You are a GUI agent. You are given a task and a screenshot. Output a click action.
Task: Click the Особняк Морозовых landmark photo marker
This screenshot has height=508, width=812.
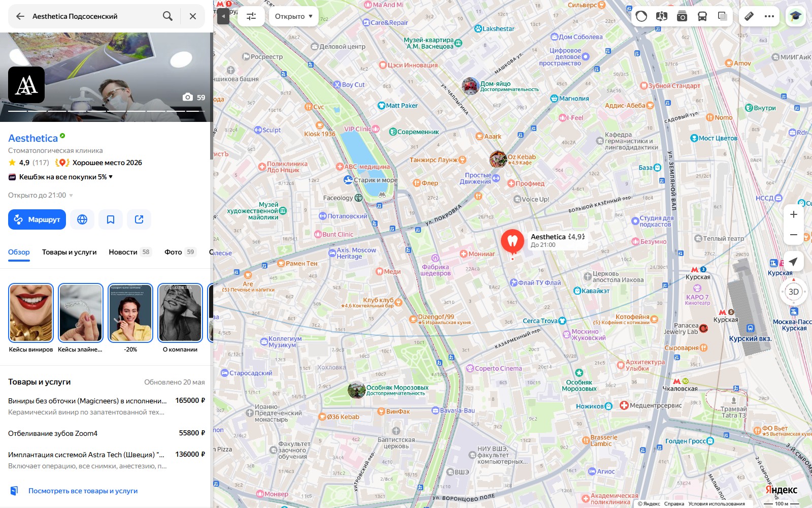pyautogui.click(x=357, y=390)
